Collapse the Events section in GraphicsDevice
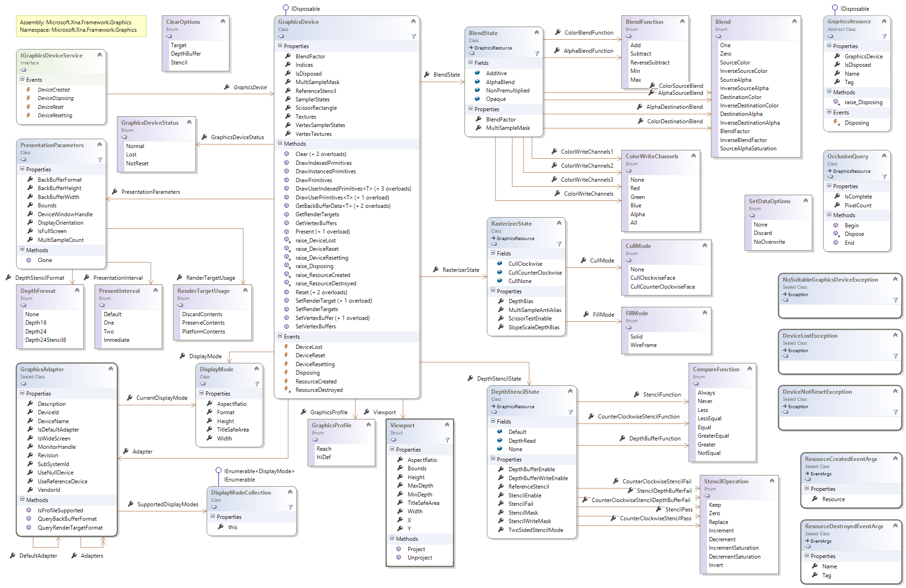The width and height of the screenshot is (906, 588). pos(280,336)
